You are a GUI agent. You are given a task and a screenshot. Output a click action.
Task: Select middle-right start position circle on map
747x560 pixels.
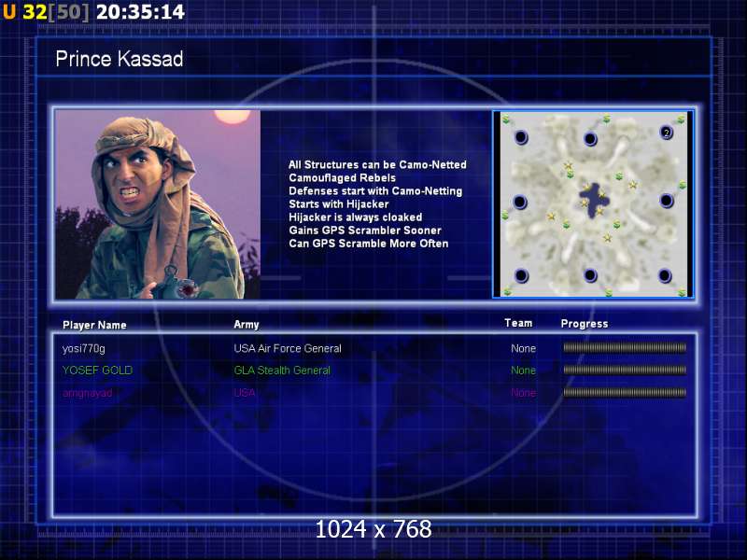coord(666,201)
